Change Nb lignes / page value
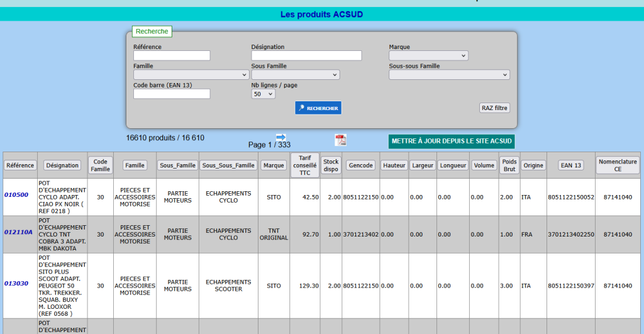This screenshot has width=644, height=334. (263, 94)
